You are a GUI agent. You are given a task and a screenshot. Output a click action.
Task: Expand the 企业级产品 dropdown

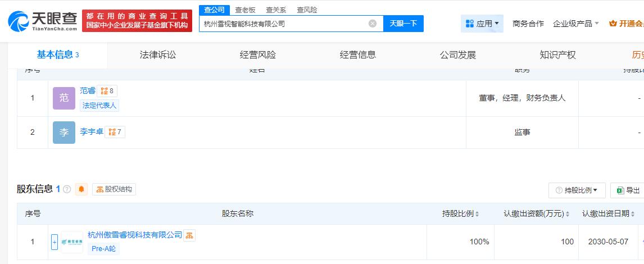tap(576, 24)
